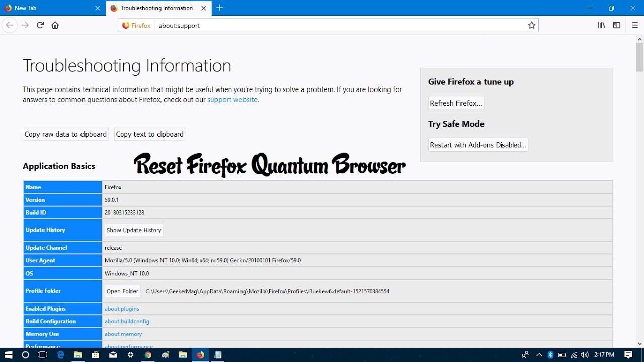Click the User Agent string text
This screenshot has width=644, height=362.
(x=203, y=260)
